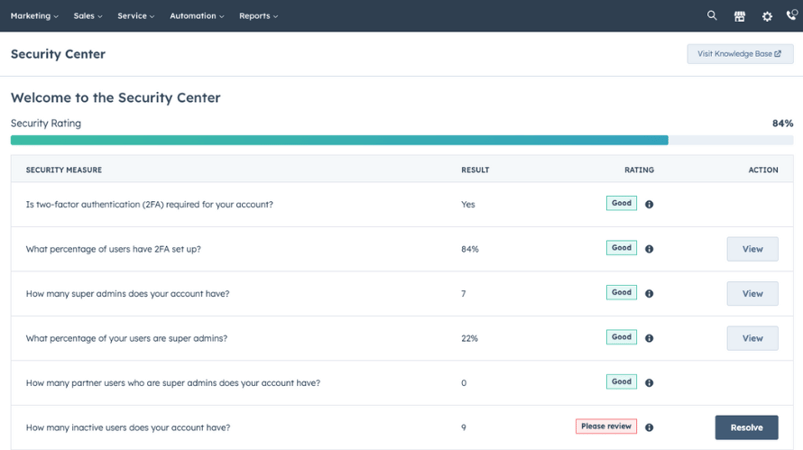Click the Visit Knowledge Base link
The image size is (803, 450).
[x=740, y=54]
